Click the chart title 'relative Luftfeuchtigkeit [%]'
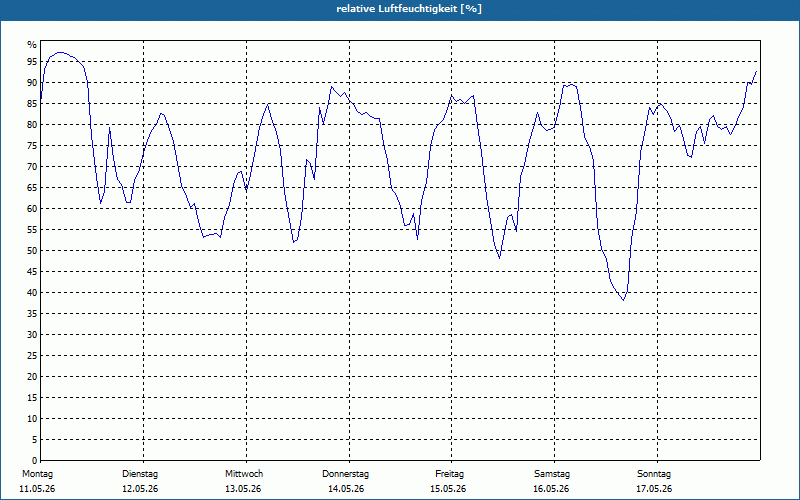Viewport: 800px width, 500px height. tap(409, 9)
